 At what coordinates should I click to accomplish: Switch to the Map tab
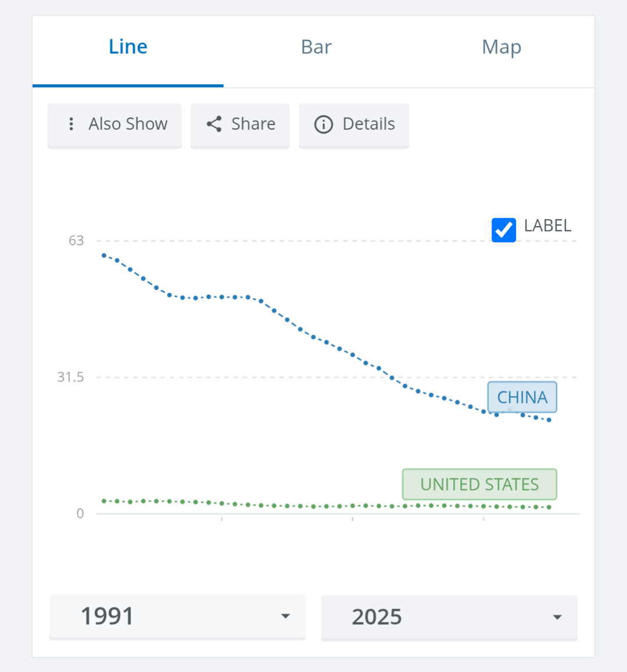pos(501,47)
